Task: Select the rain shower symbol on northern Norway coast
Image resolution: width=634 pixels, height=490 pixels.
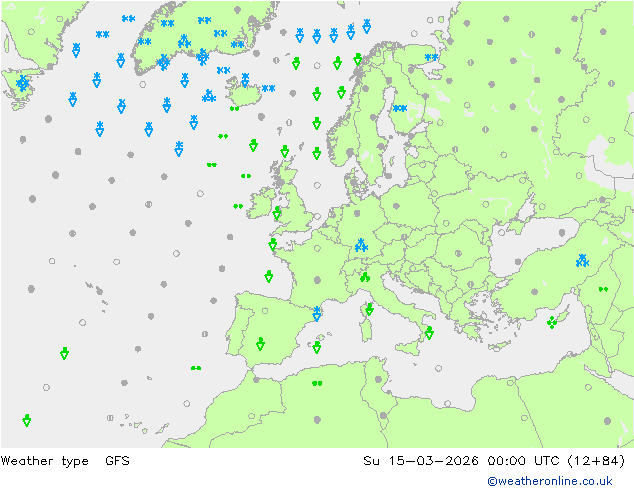Action: coord(357,59)
